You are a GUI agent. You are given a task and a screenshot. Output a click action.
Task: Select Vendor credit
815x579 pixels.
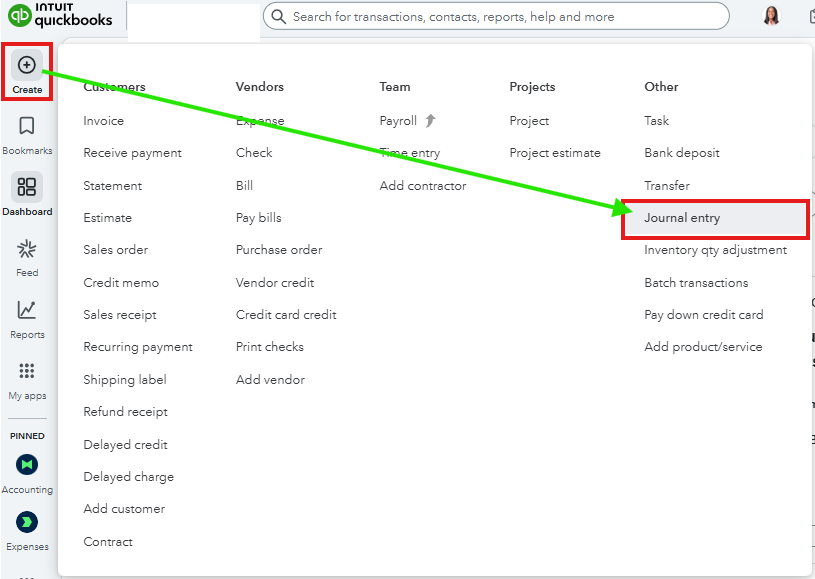[275, 283]
